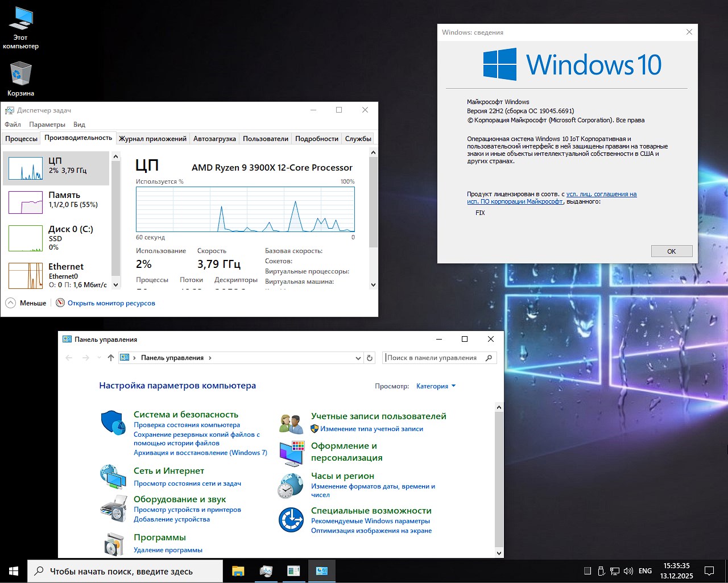Switch to the Службы tab

coord(358,138)
